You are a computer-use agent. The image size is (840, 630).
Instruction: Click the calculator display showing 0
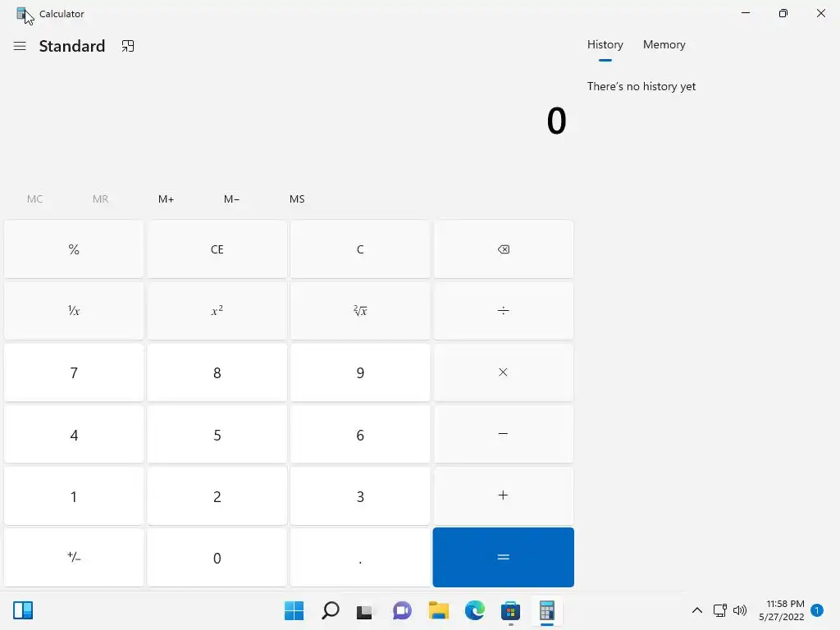(x=556, y=121)
